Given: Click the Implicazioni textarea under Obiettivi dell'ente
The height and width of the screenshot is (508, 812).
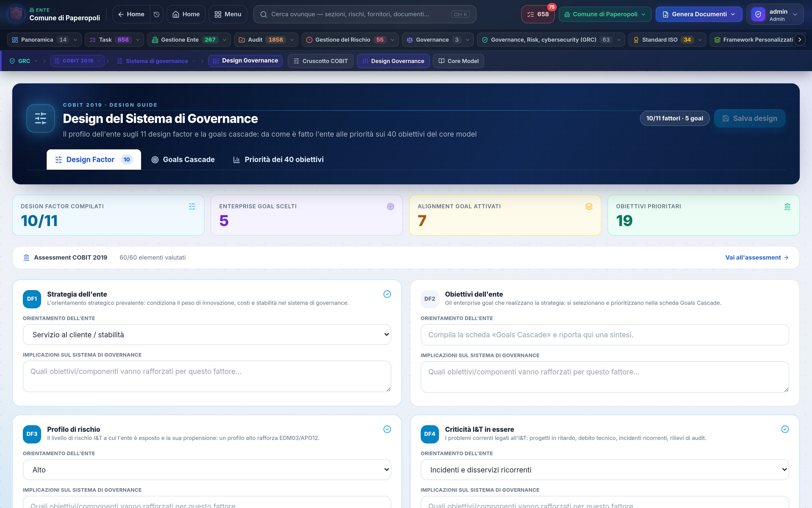Looking at the screenshot, I should coord(605,377).
